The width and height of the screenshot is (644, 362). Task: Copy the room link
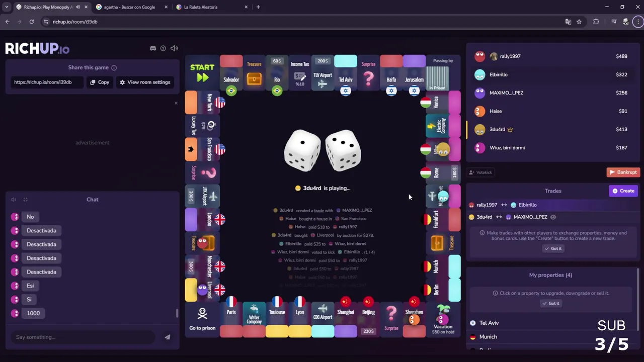coord(100,82)
